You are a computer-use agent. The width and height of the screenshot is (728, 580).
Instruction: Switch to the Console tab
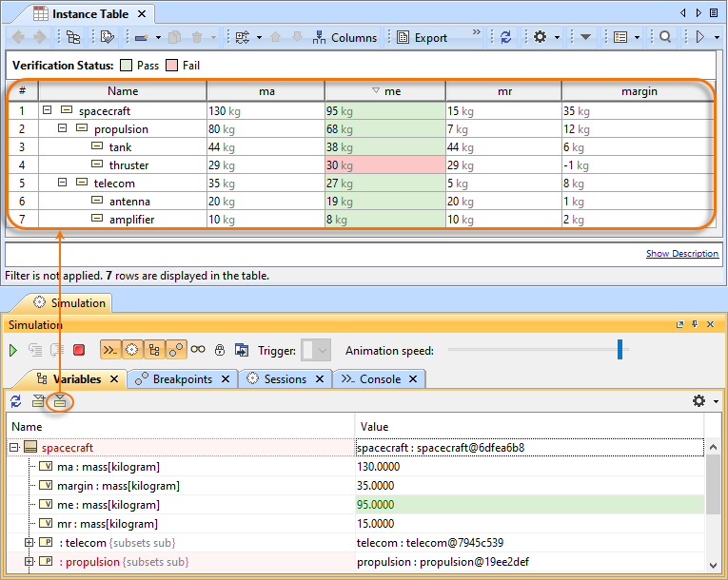point(379,378)
